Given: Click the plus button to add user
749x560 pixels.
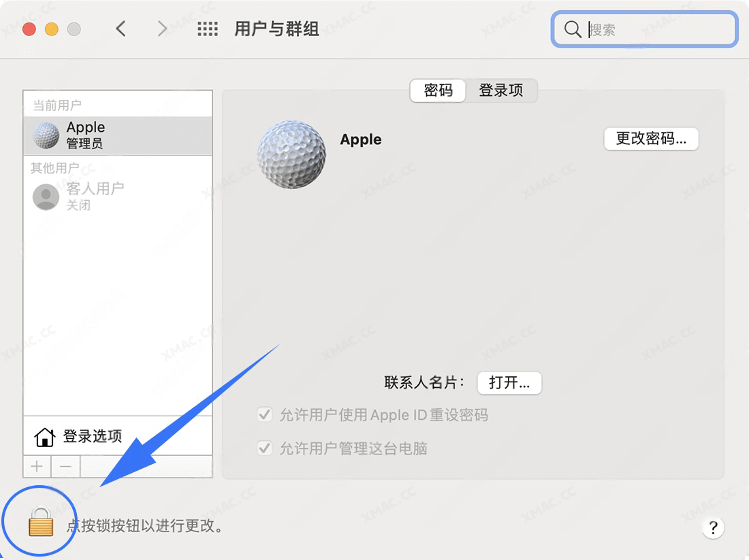Looking at the screenshot, I should [x=37, y=466].
